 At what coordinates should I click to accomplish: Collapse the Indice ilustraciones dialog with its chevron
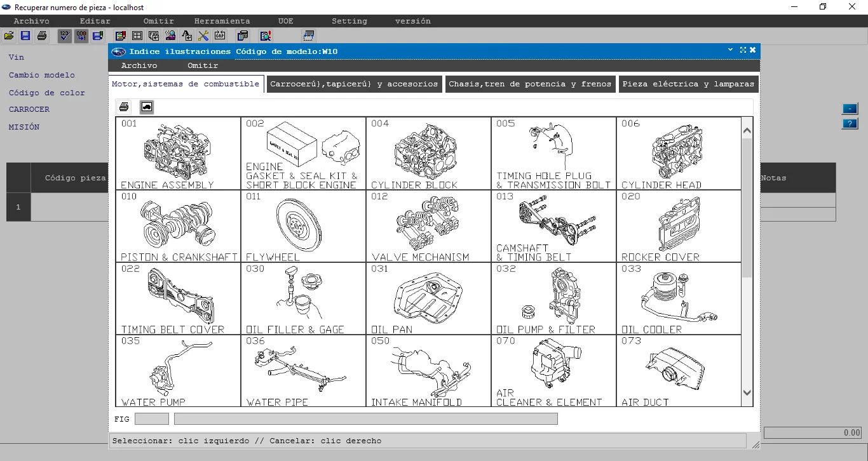click(x=731, y=50)
